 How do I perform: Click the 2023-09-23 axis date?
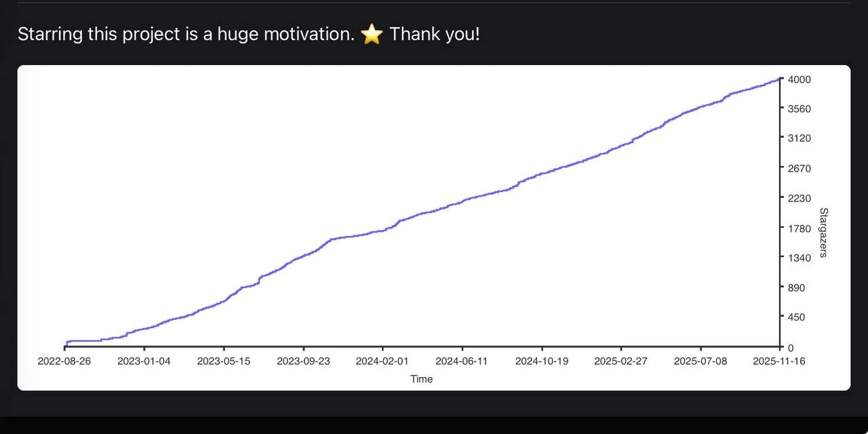pyautogui.click(x=303, y=361)
